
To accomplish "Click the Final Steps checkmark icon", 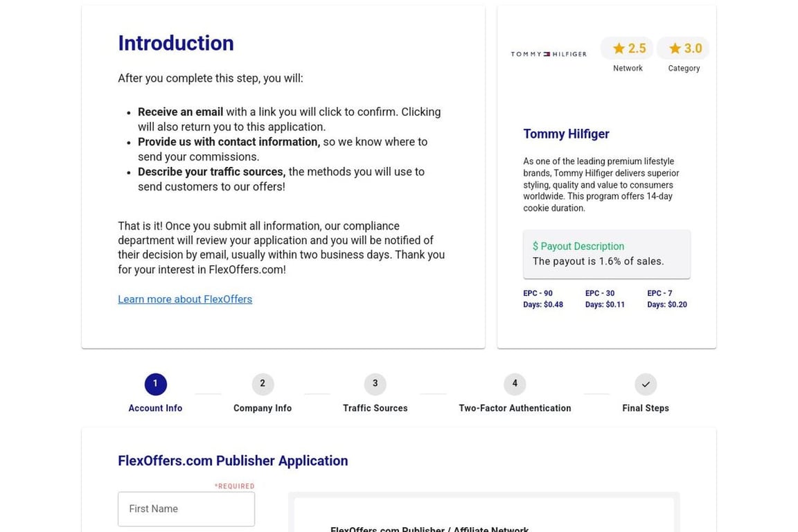I will pos(646,384).
